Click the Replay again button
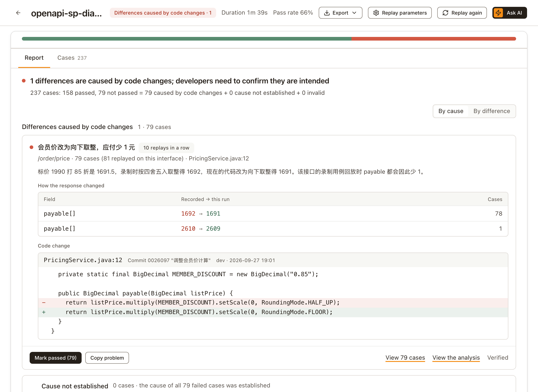538x392 pixels. (x=462, y=13)
